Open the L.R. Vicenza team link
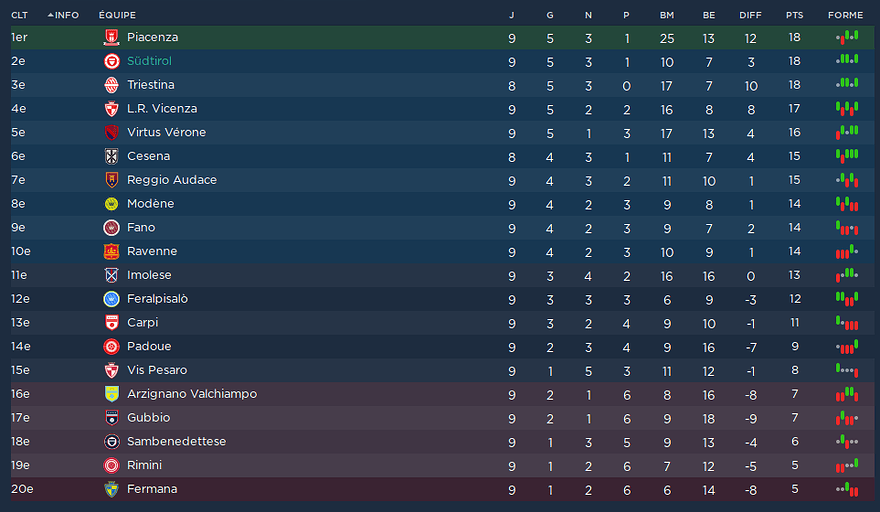This screenshot has width=880, height=512. coord(162,109)
